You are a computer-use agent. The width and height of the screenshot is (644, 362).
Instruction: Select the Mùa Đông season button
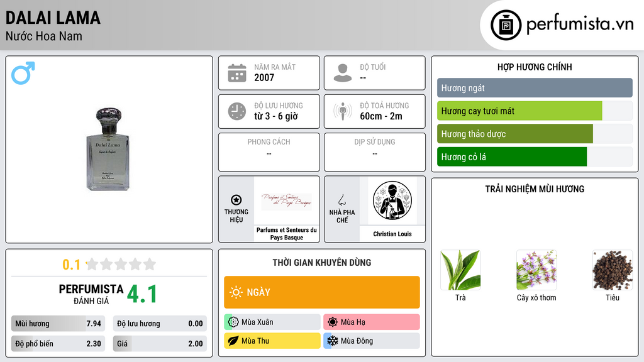372,341
